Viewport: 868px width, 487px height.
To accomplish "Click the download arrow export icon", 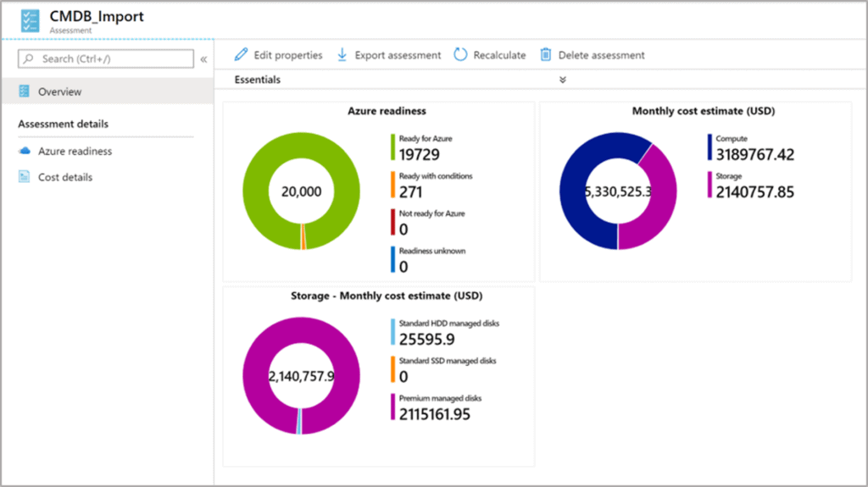I will 342,54.
